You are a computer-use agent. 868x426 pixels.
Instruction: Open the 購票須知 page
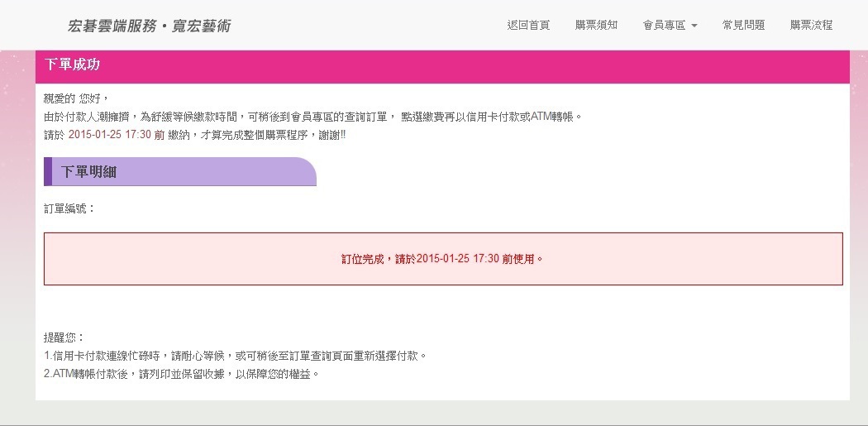pyautogui.click(x=596, y=25)
